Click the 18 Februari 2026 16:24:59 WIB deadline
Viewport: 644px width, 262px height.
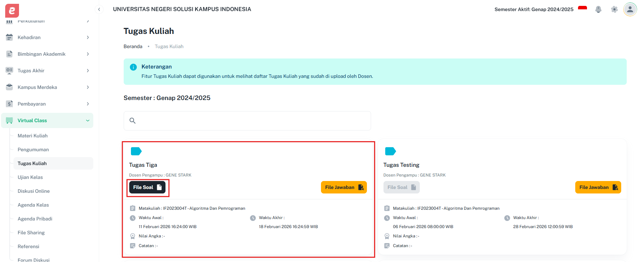point(288,227)
